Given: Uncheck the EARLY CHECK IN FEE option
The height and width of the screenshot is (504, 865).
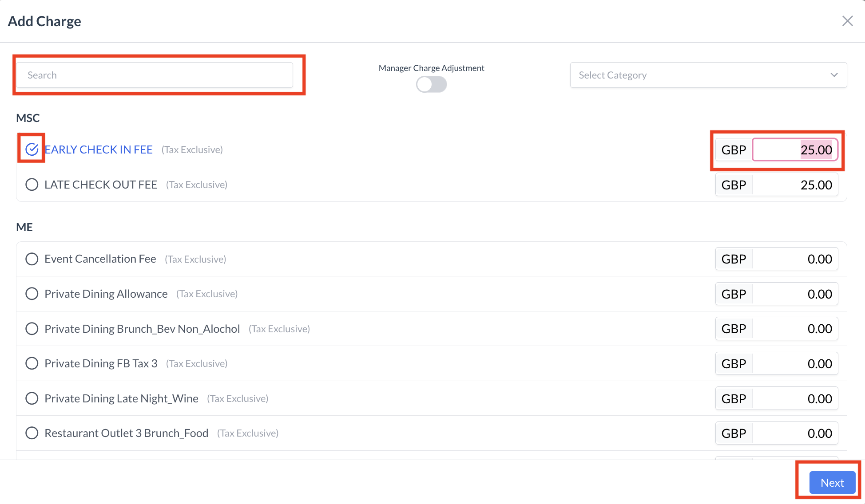Looking at the screenshot, I should [x=32, y=150].
